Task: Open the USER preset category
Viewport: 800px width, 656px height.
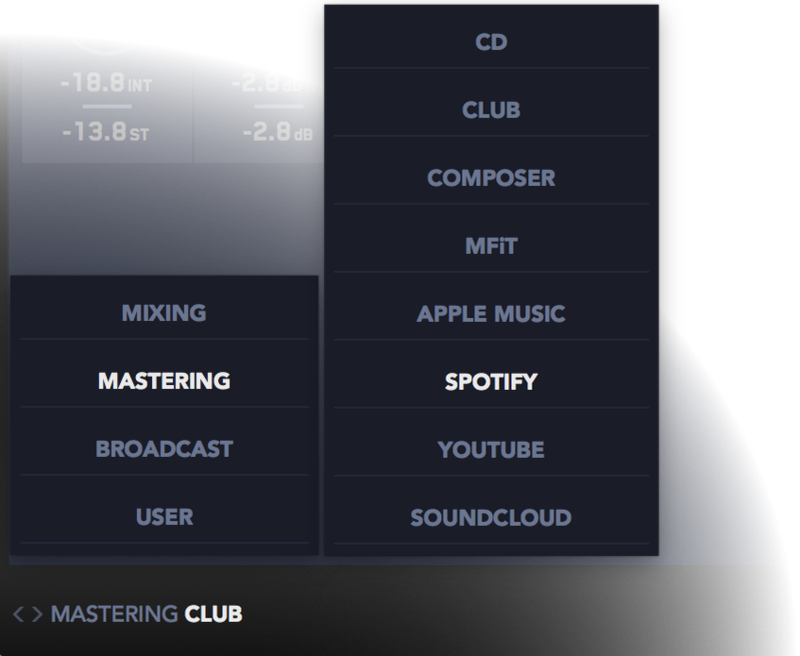Action: coord(164,517)
